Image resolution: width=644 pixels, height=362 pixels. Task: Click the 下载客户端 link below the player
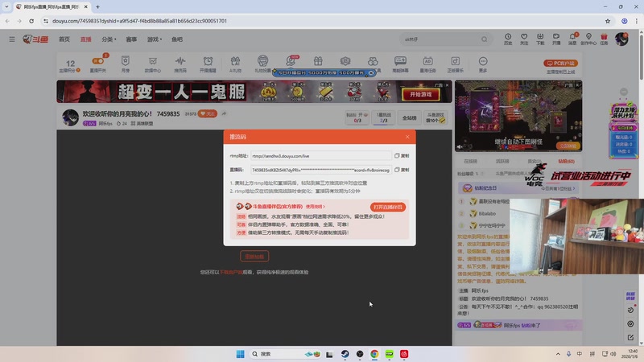pos(231,272)
